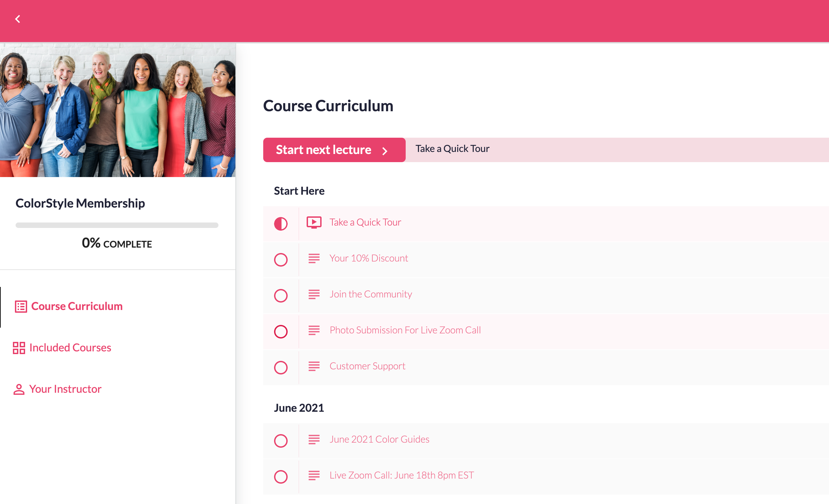Open the Take a Quick Tour lecture link

pos(365,222)
